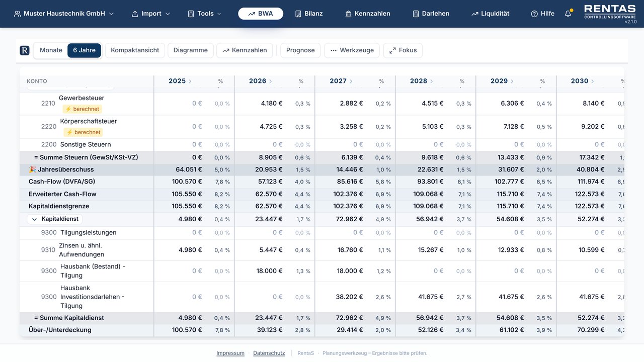Open the Prognose button

click(300, 50)
